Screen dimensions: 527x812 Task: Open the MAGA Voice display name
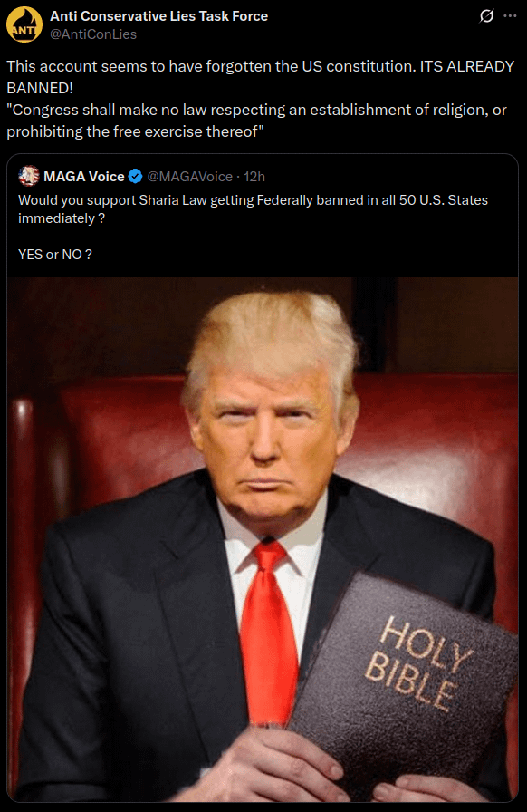(x=84, y=177)
